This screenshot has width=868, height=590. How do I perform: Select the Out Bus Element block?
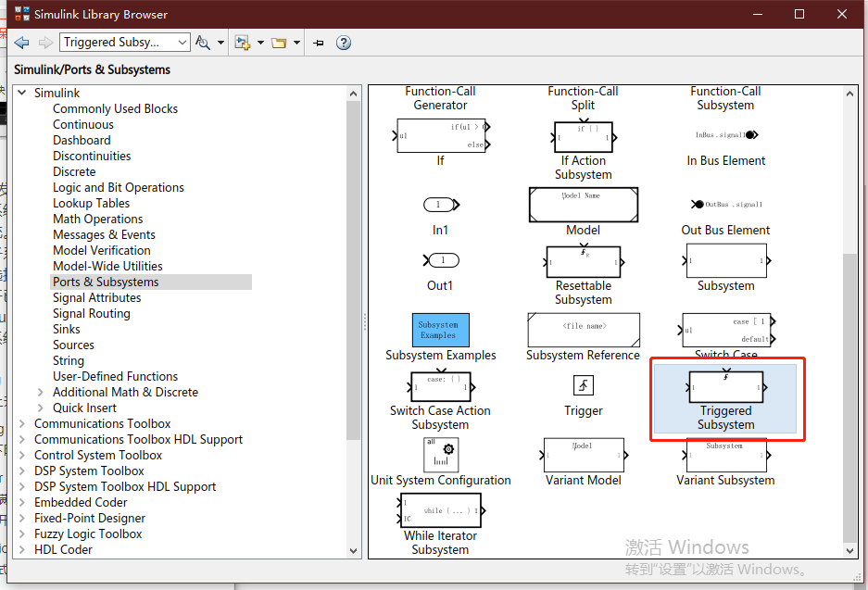(x=726, y=204)
